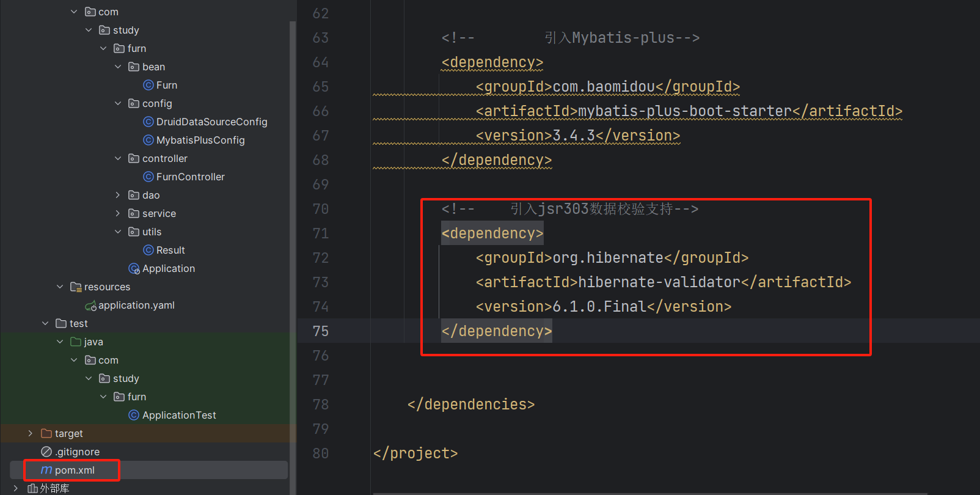Image resolution: width=980 pixels, height=495 pixels.
Task: Collapse the test folder
Action: click(45, 323)
